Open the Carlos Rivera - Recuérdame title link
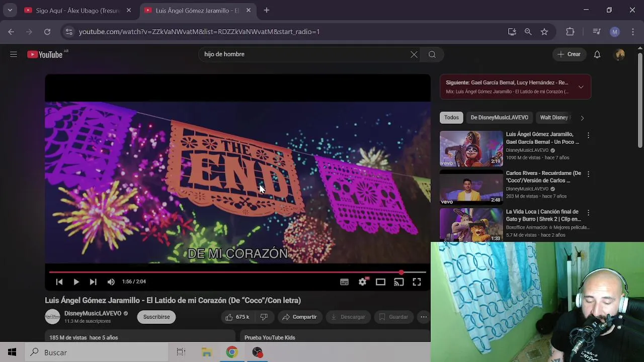 tap(543, 177)
